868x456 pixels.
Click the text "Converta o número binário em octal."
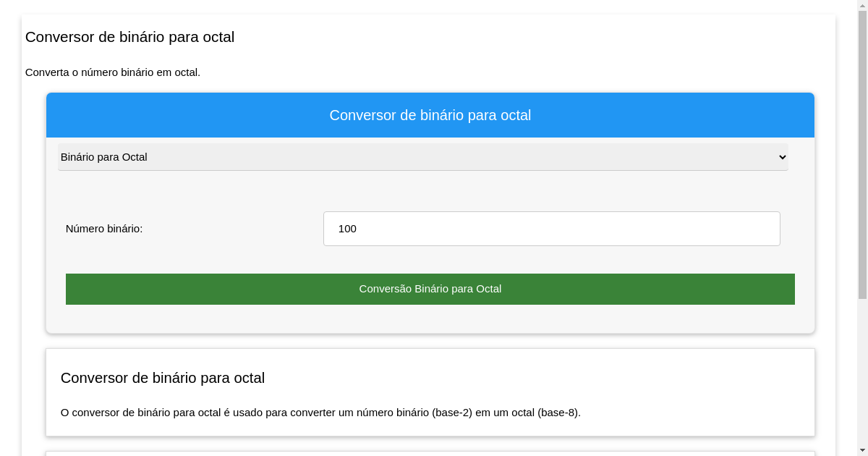[113, 72]
